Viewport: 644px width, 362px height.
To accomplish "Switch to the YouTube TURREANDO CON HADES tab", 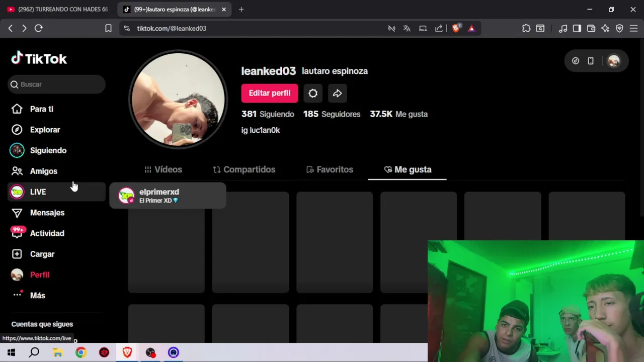I will point(58,9).
